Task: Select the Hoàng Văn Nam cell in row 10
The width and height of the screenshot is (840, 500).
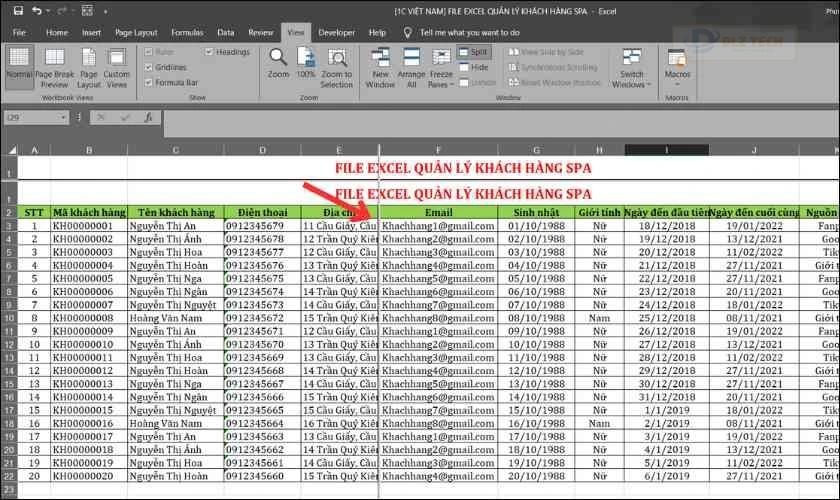Action: point(176,318)
